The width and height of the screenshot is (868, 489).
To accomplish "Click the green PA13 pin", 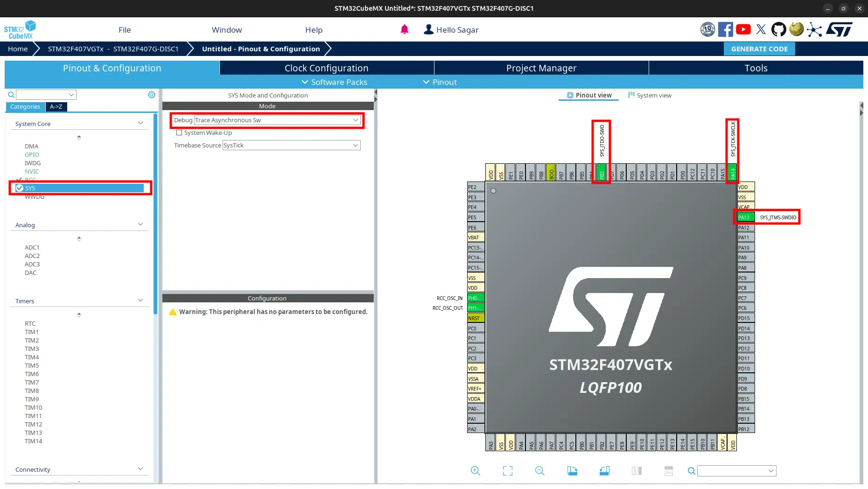I will tap(746, 217).
